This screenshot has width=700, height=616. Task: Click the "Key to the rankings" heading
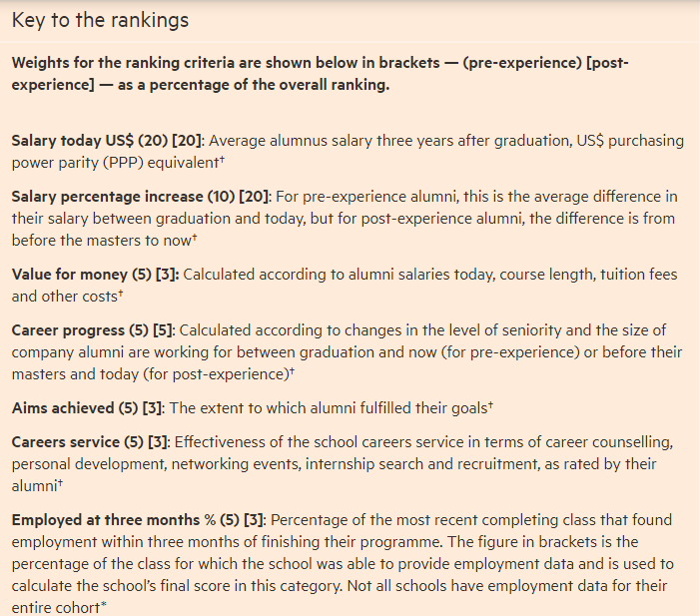[x=100, y=21]
